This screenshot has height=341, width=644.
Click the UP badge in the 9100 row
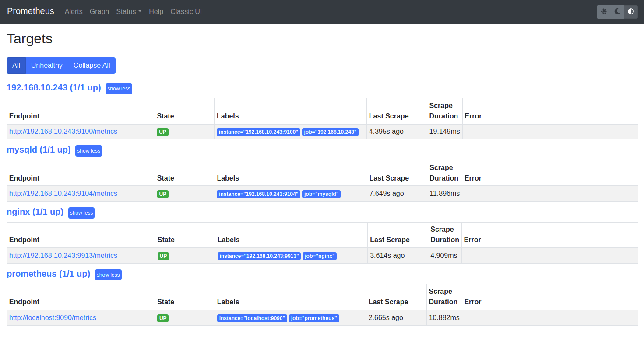pos(163,132)
